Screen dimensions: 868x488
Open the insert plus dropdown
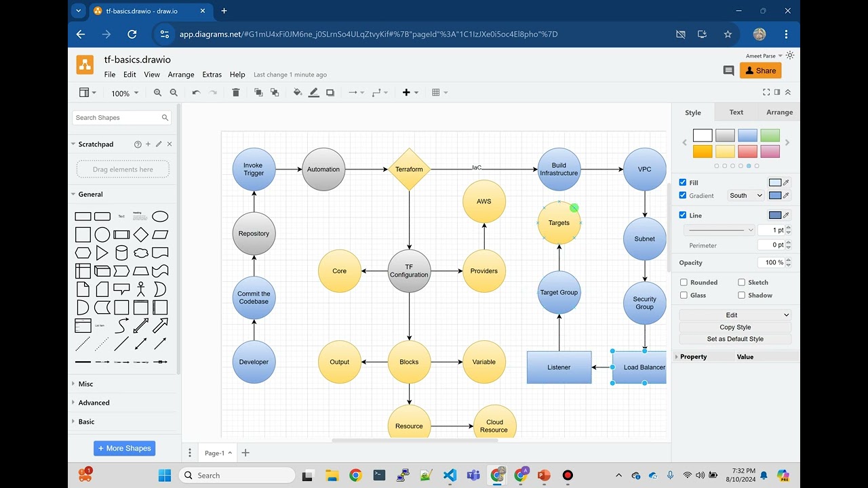410,93
